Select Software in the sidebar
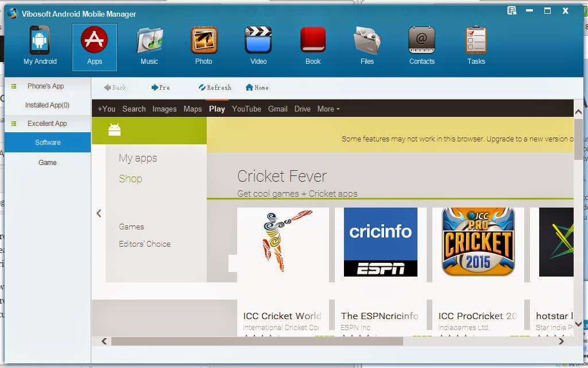Image resolution: width=588 pixels, height=368 pixels. (48, 143)
